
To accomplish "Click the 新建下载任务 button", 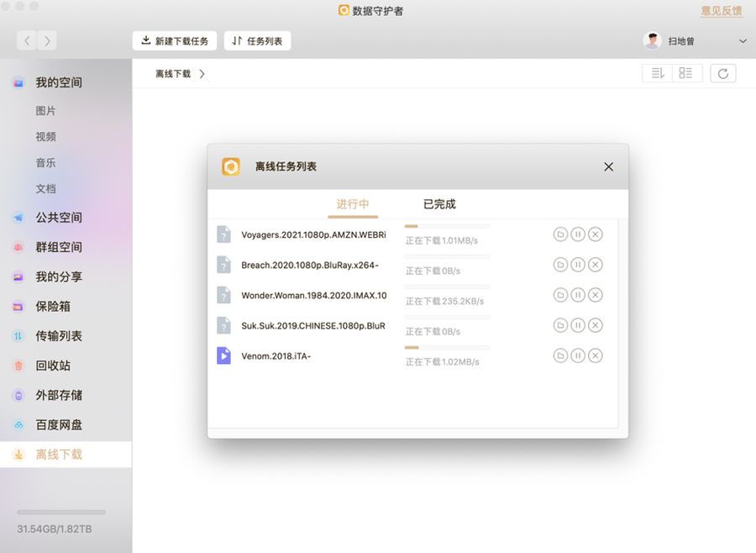I will tap(175, 40).
